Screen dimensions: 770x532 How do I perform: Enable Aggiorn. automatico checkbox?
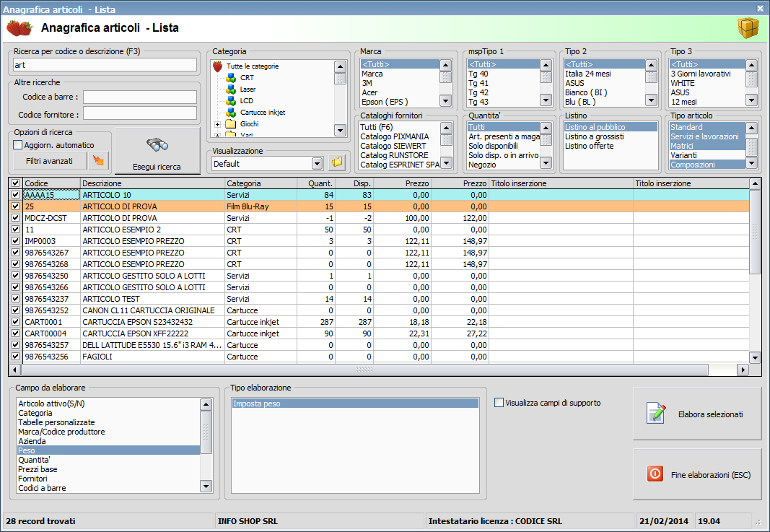tap(18, 145)
